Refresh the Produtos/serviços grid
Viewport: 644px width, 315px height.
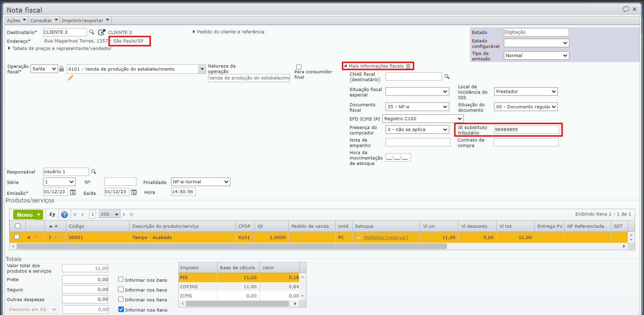click(52, 215)
